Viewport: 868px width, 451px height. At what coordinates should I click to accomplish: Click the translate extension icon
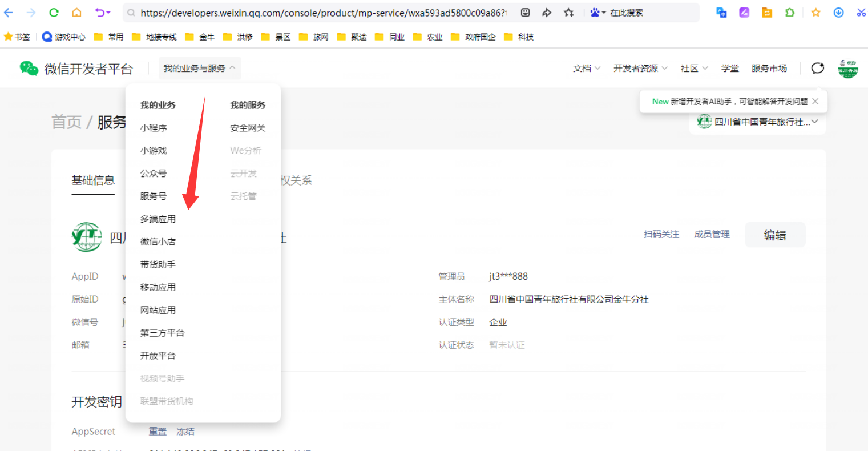(721, 13)
